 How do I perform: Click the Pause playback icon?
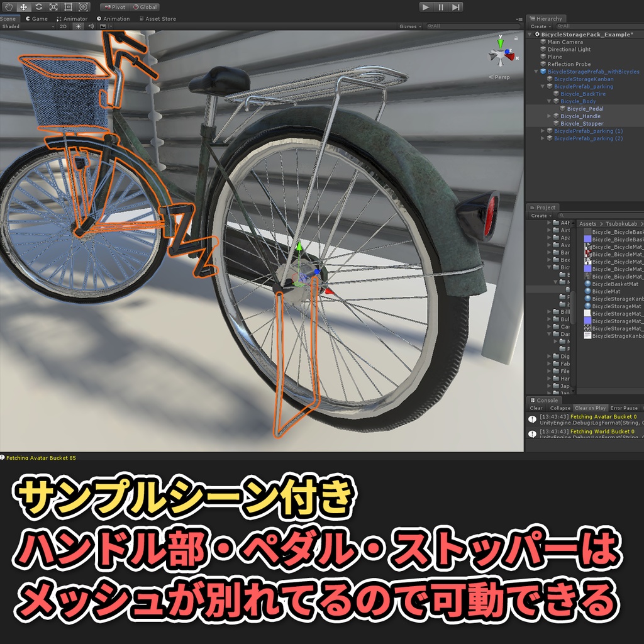[x=441, y=7]
